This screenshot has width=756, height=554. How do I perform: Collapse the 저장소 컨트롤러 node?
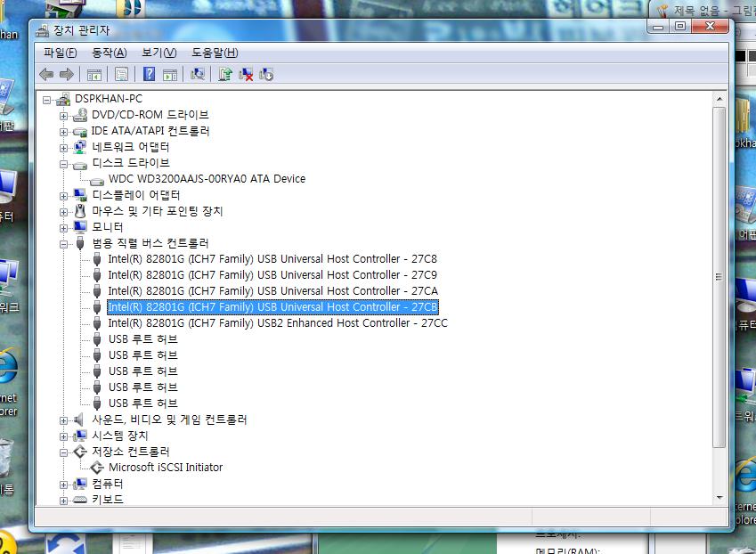63,452
